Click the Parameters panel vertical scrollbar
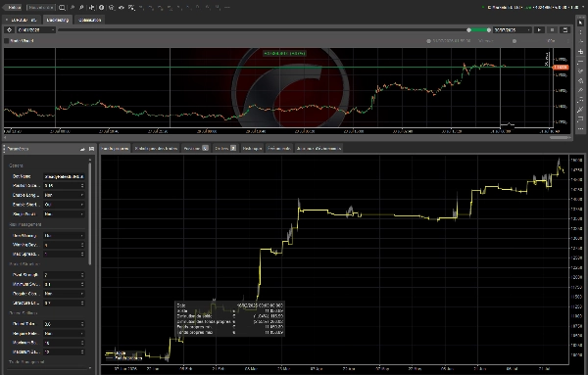588x375 pixels. pyautogui.click(x=89, y=213)
